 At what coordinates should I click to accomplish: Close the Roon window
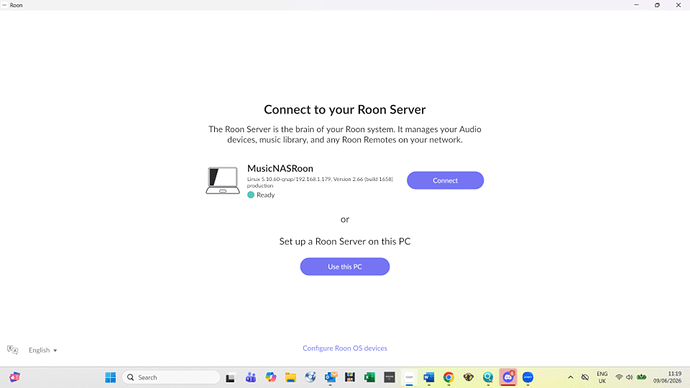coord(678,5)
